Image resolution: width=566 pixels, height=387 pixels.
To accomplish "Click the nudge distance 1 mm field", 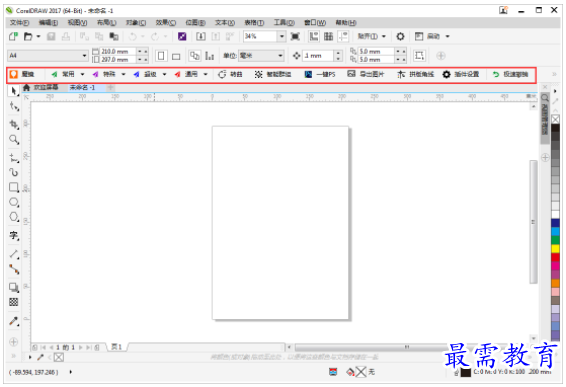I will tap(318, 56).
